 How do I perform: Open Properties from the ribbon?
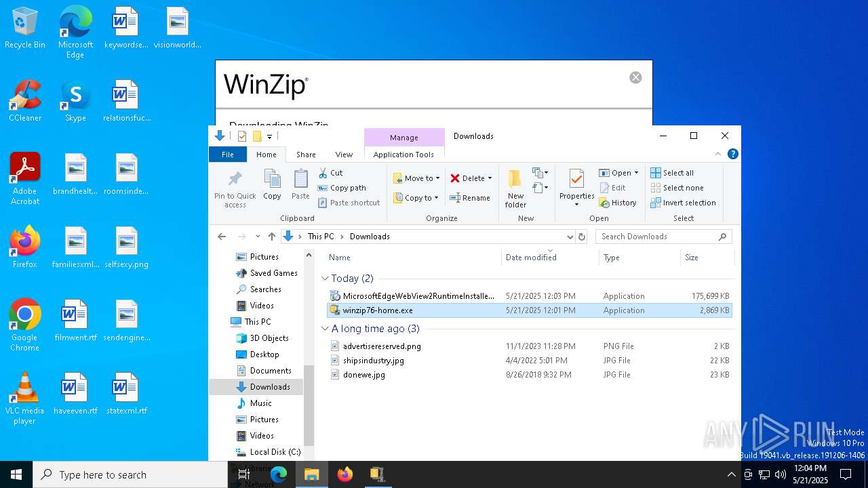[576, 188]
